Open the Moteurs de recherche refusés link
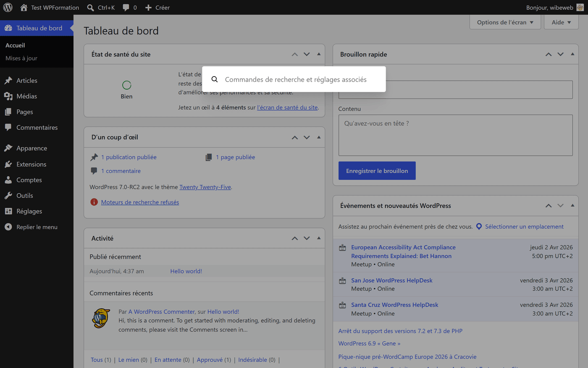 pos(140,202)
